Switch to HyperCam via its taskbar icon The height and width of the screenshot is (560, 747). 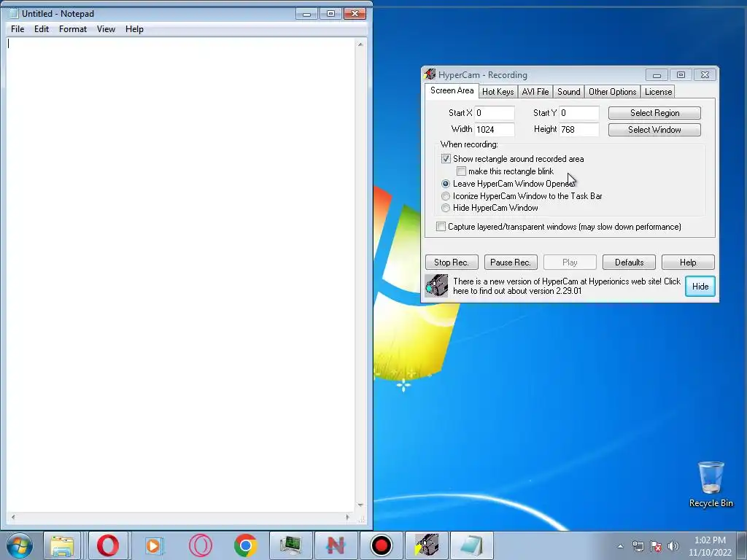(426, 545)
